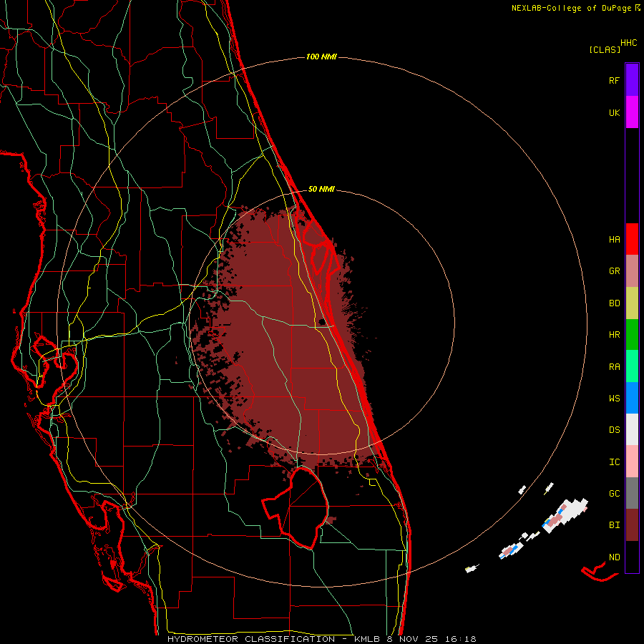Click the 50 NMI range ring label

tap(321, 189)
